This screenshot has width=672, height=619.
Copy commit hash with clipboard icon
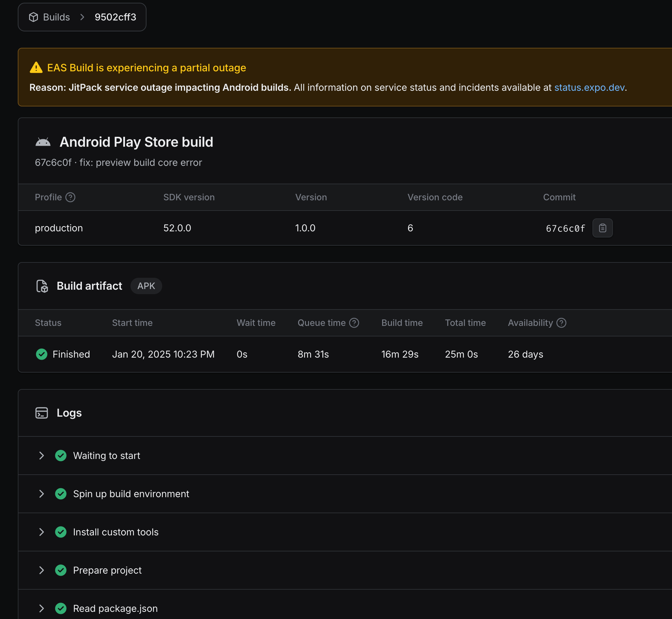(602, 228)
